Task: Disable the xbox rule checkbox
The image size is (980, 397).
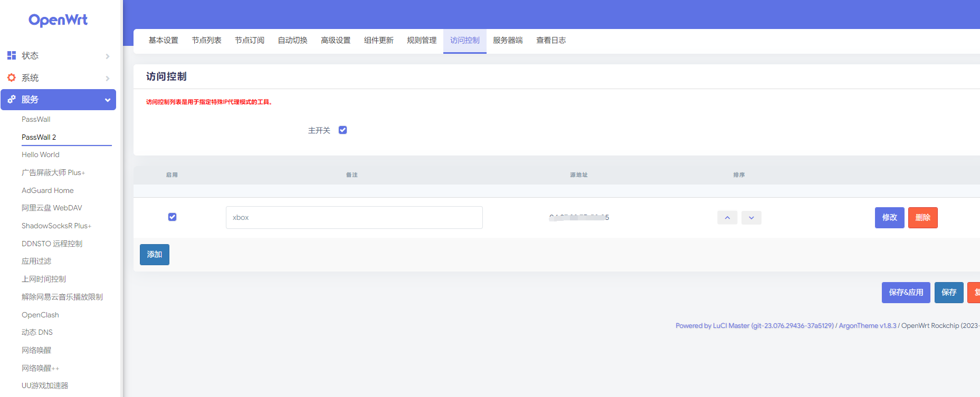Action: pos(172,217)
